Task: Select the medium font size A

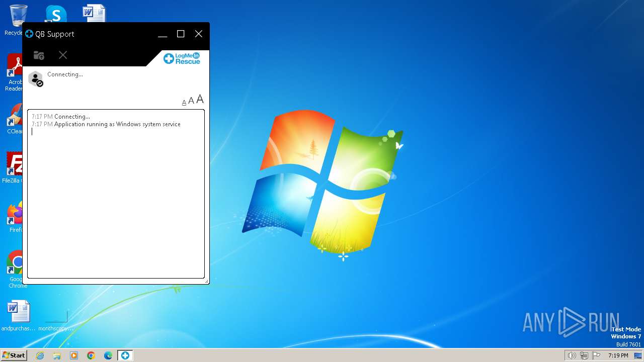Action: 191,101
